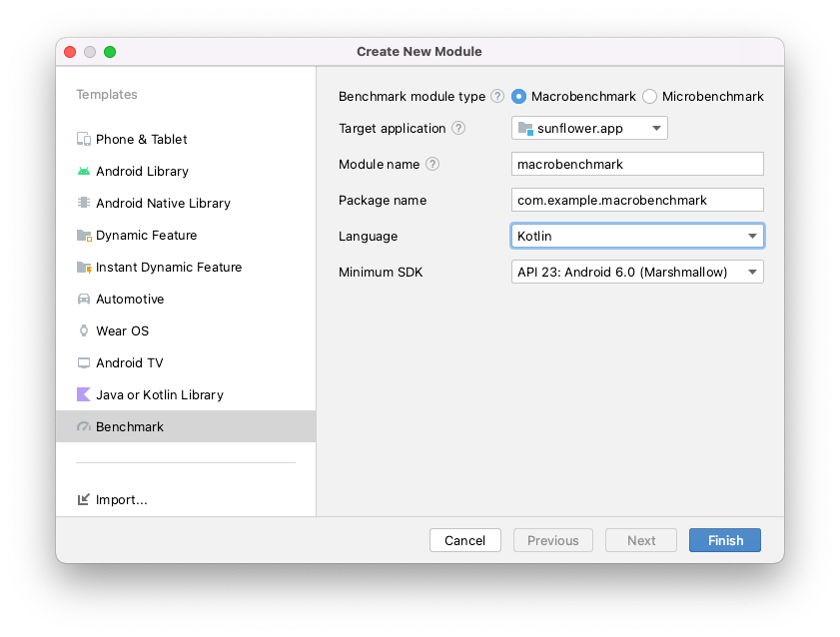Choose the Android Library template
The width and height of the screenshot is (840, 637).
[186, 172]
